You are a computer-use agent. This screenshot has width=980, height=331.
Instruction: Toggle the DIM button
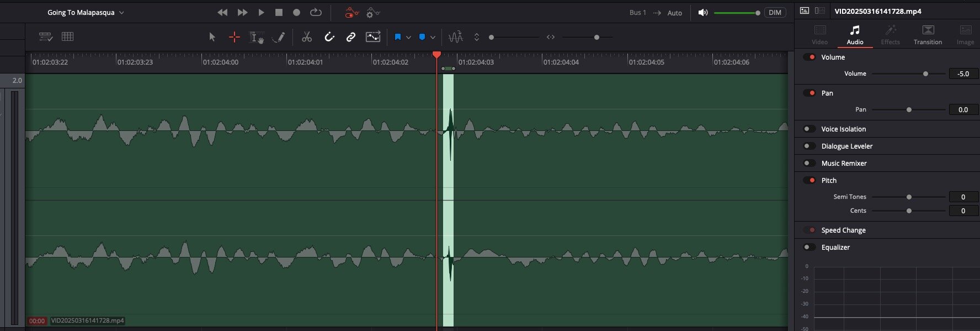click(x=775, y=13)
